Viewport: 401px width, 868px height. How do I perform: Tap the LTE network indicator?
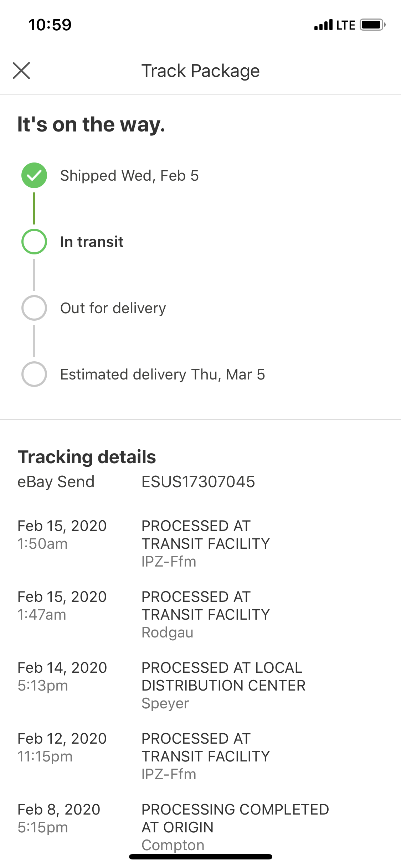pos(345,25)
